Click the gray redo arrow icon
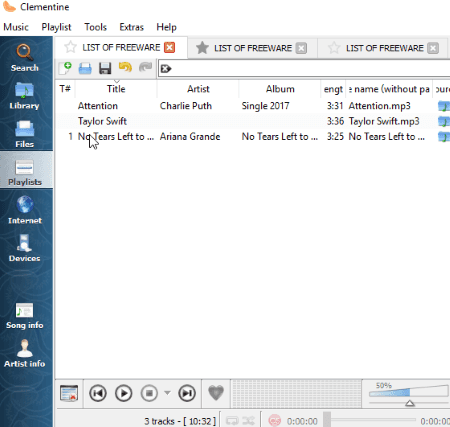Image resolution: width=450 pixels, height=427 pixels. point(145,68)
